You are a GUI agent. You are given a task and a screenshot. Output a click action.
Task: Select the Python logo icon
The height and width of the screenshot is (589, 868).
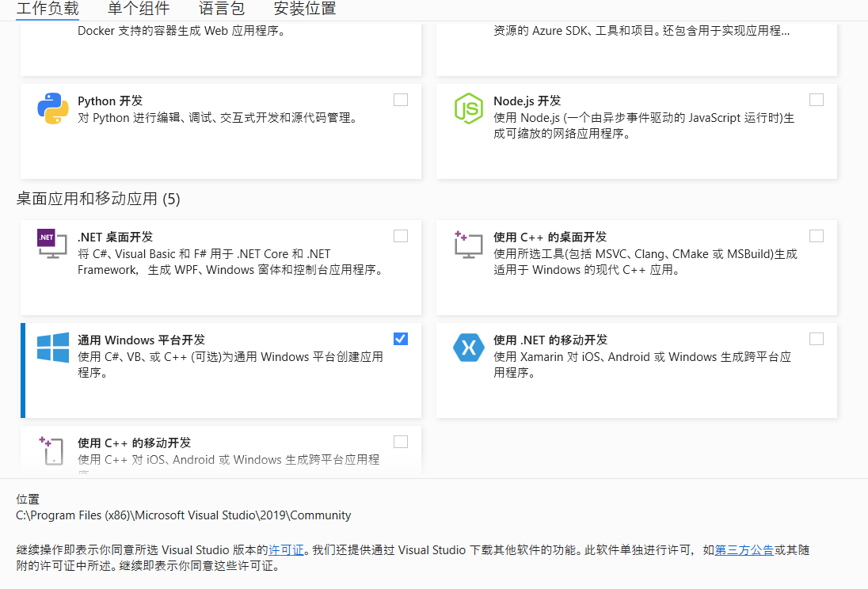pyautogui.click(x=51, y=108)
